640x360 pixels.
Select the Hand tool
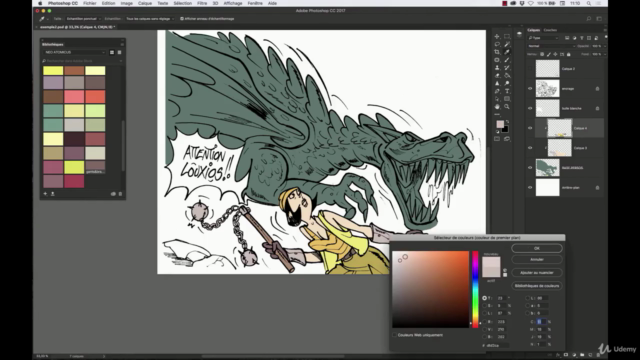[497, 107]
